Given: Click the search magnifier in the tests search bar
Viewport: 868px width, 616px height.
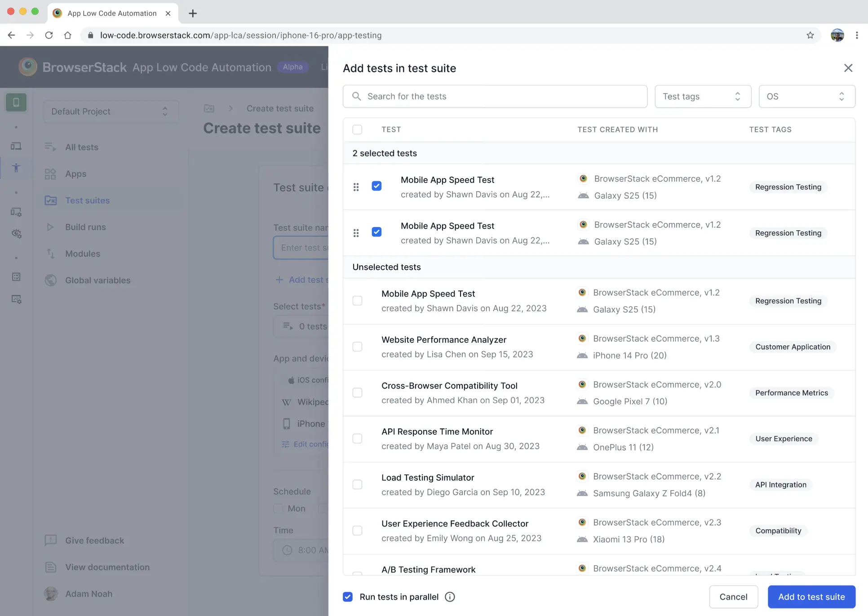Looking at the screenshot, I should coord(356,96).
